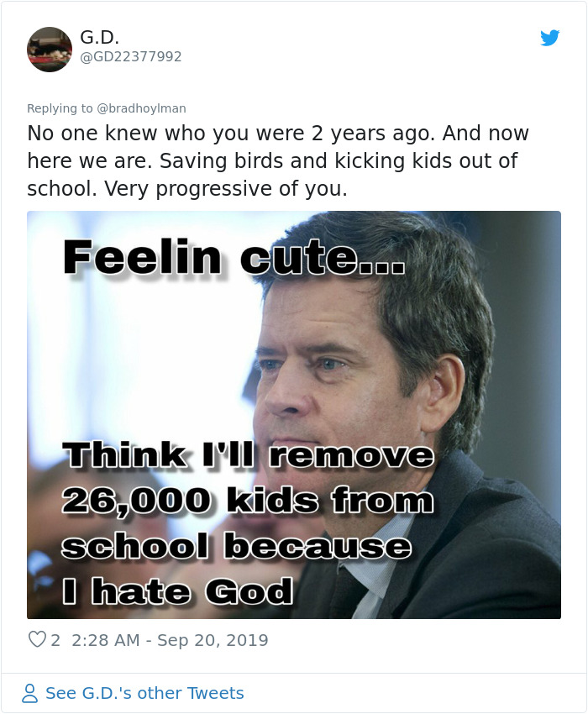Click the avatar photo beside the username

(x=49, y=49)
